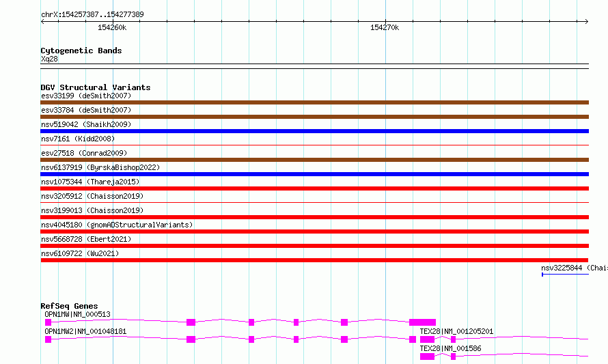
Task: Click the 154270k ruler position label
Action: [x=385, y=27]
